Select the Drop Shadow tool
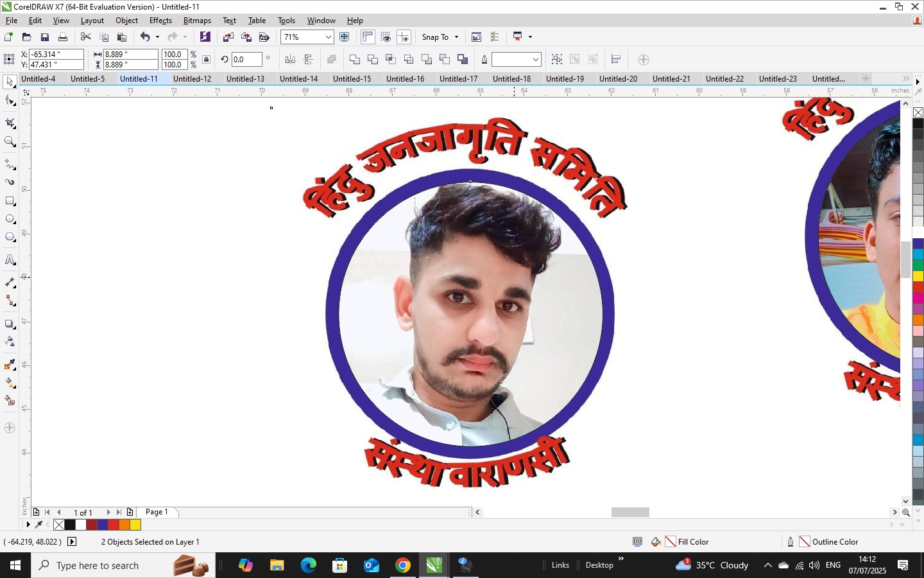 pyautogui.click(x=10, y=324)
